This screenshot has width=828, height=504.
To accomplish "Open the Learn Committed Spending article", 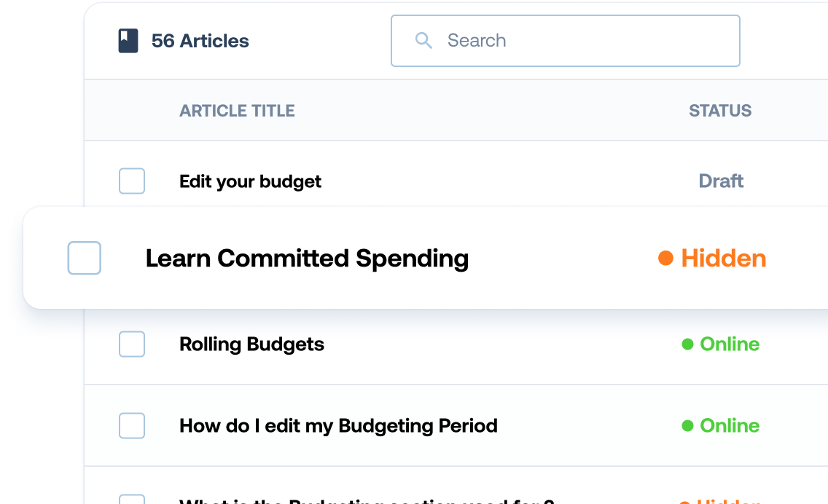I will pos(307,259).
